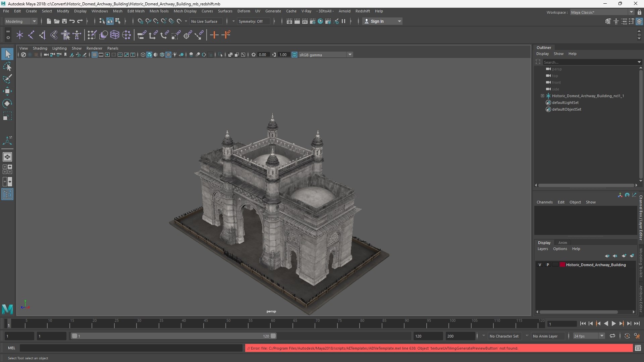The width and height of the screenshot is (644, 362).
Task: Toggle color management ON button
Action: click(x=294, y=55)
